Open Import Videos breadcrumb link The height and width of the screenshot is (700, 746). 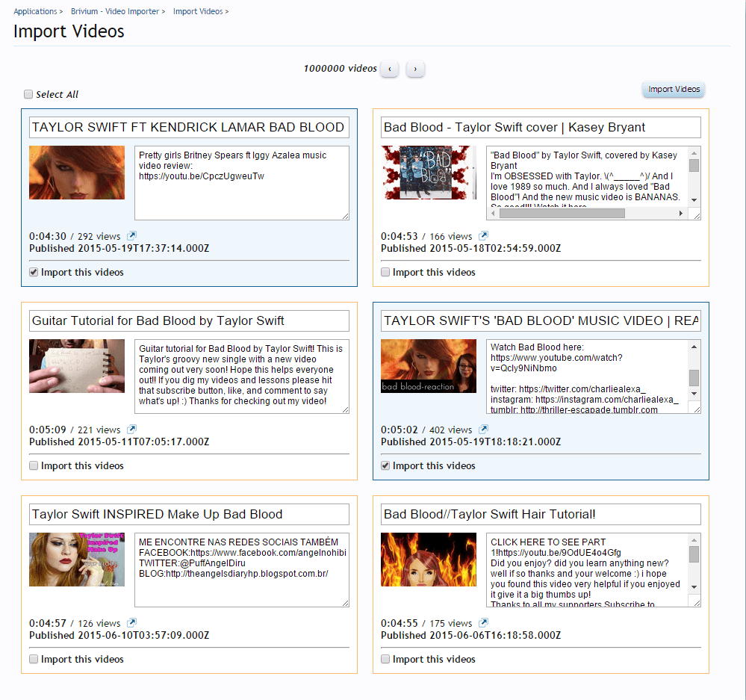click(x=198, y=11)
